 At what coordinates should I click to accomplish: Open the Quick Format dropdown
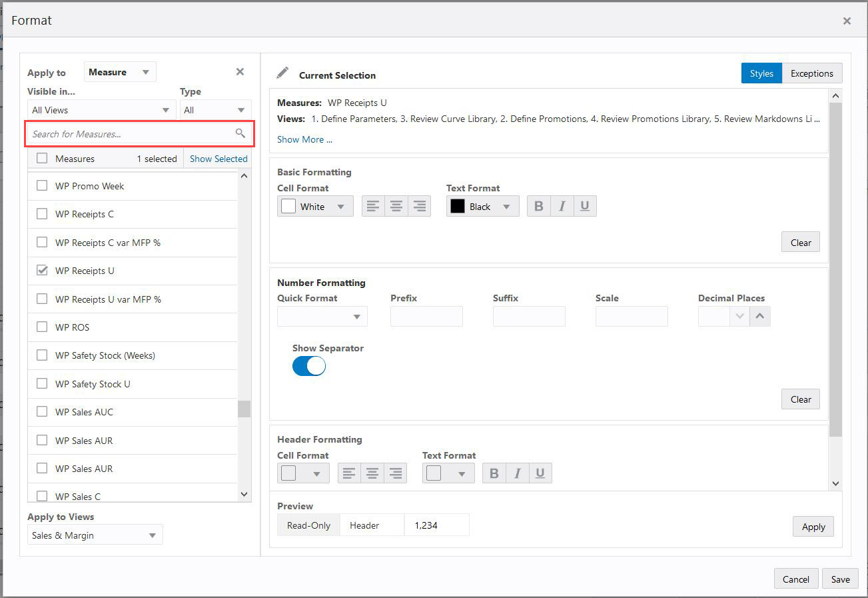coord(322,316)
